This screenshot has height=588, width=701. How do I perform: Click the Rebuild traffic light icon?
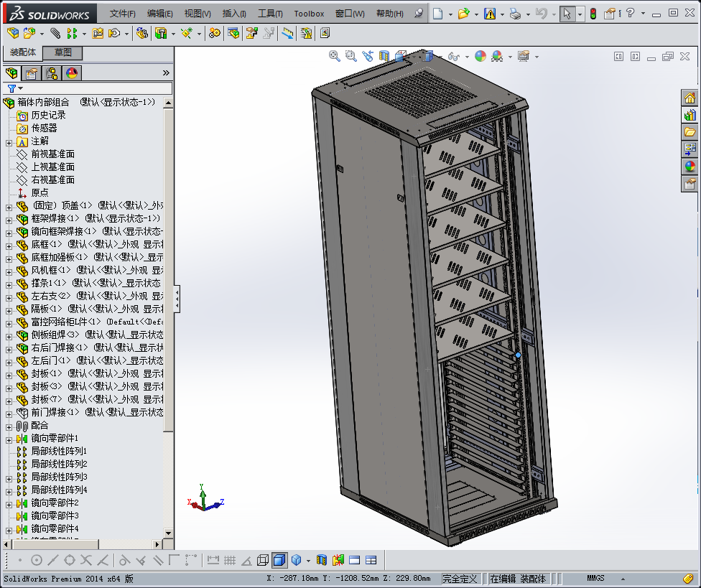point(593,14)
